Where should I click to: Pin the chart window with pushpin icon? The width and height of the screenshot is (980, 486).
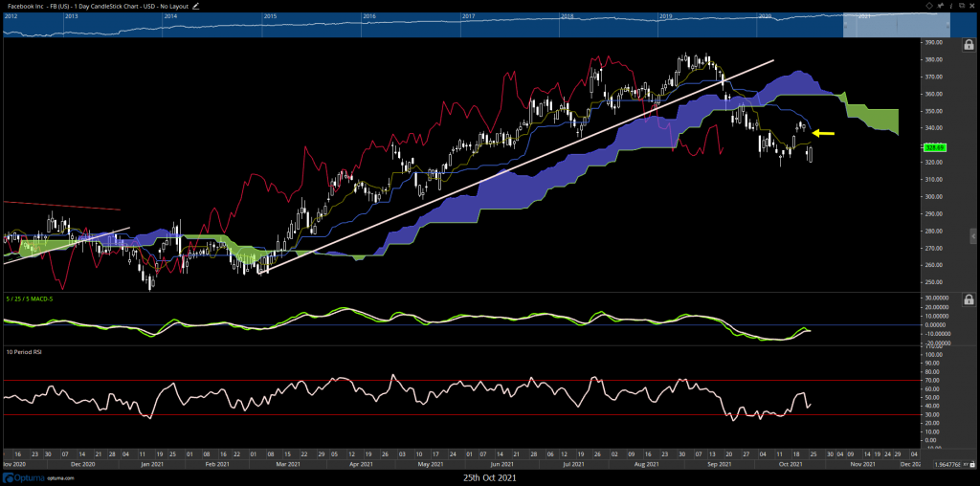(x=941, y=6)
